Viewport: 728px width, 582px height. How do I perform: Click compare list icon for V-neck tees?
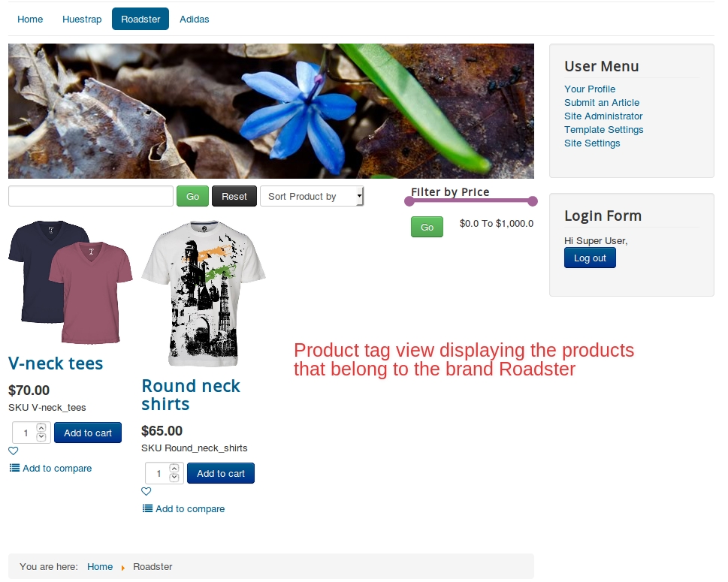point(14,468)
